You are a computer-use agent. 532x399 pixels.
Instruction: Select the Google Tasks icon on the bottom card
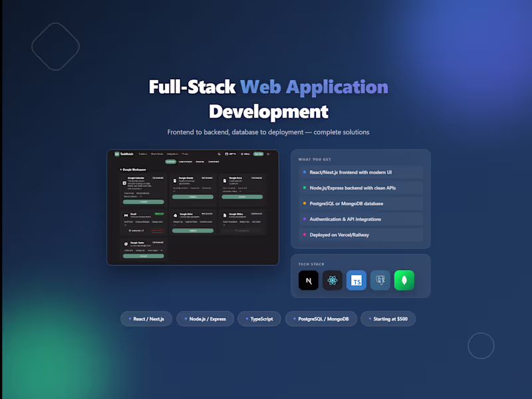tap(125, 243)
